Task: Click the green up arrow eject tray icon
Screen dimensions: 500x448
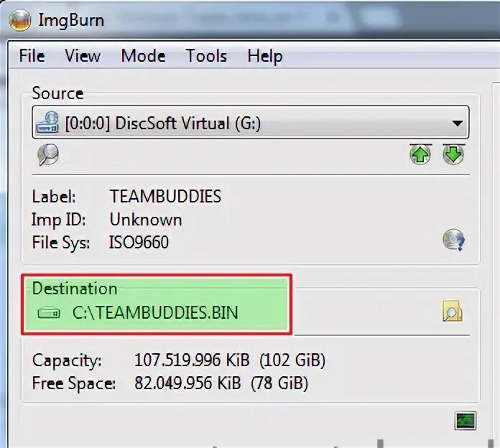Action: (420, 154)
